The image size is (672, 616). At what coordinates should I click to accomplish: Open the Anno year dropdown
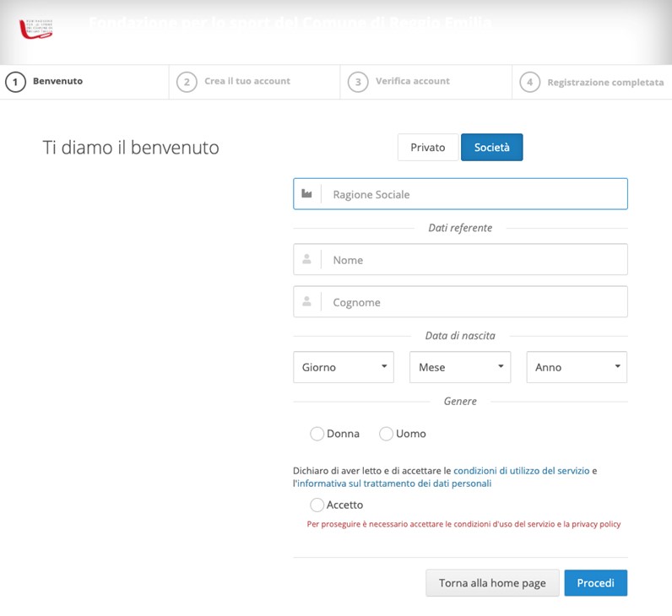[x=577, y=367]
